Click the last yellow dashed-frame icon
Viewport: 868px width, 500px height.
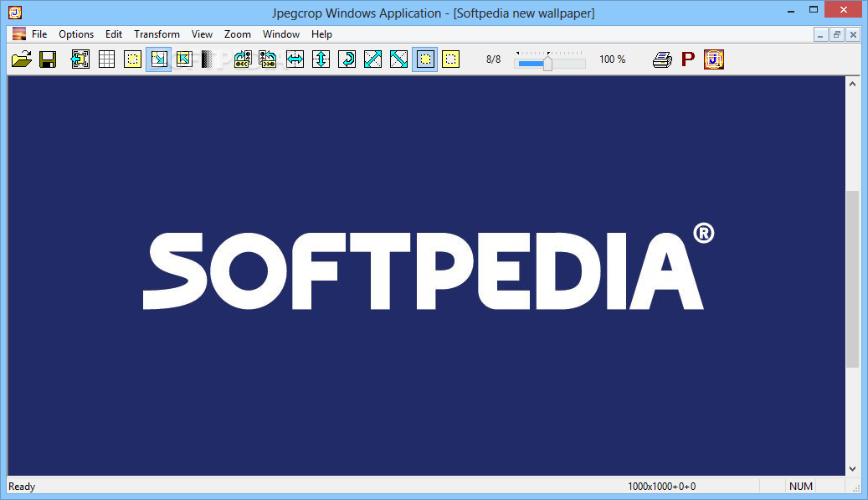[x=450, y=59]
